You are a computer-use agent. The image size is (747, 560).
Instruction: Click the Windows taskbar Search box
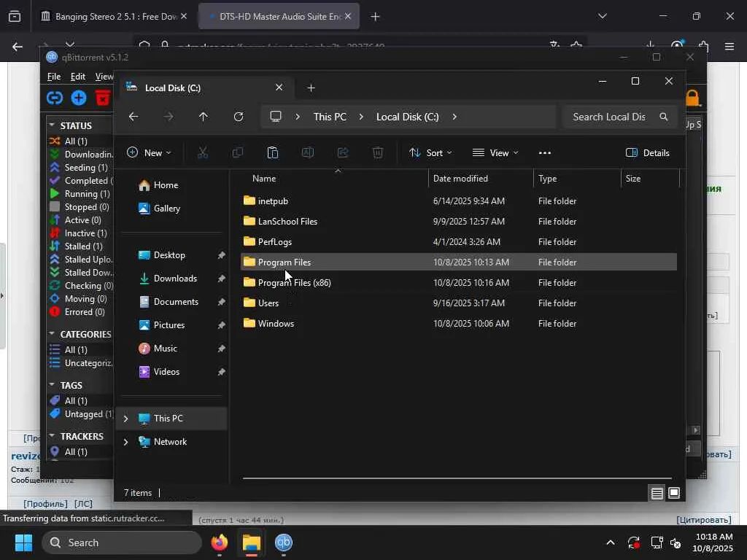click(x=122, y=542)
